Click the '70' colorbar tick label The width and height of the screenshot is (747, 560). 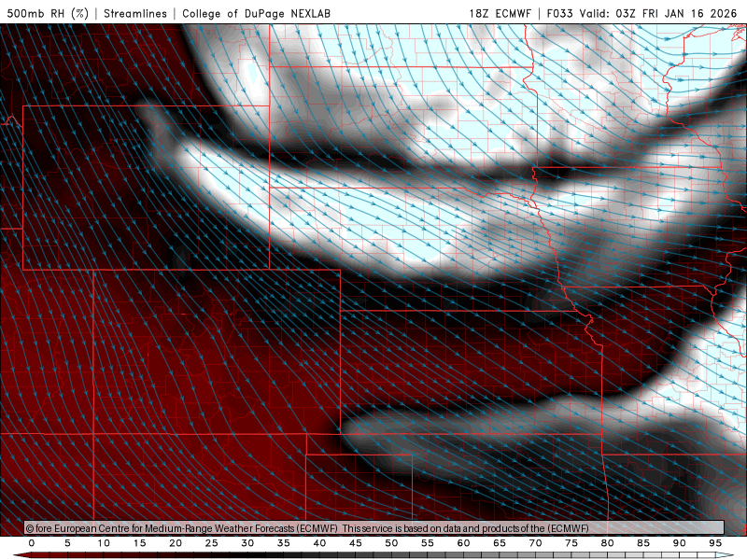pyautogui.click(x=535, y=543)
